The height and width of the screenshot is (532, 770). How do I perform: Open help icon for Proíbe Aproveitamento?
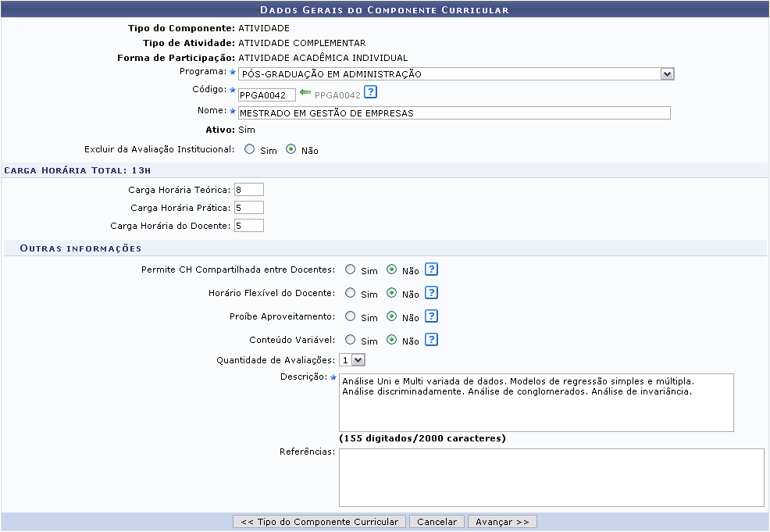click(x=431, y=316)
